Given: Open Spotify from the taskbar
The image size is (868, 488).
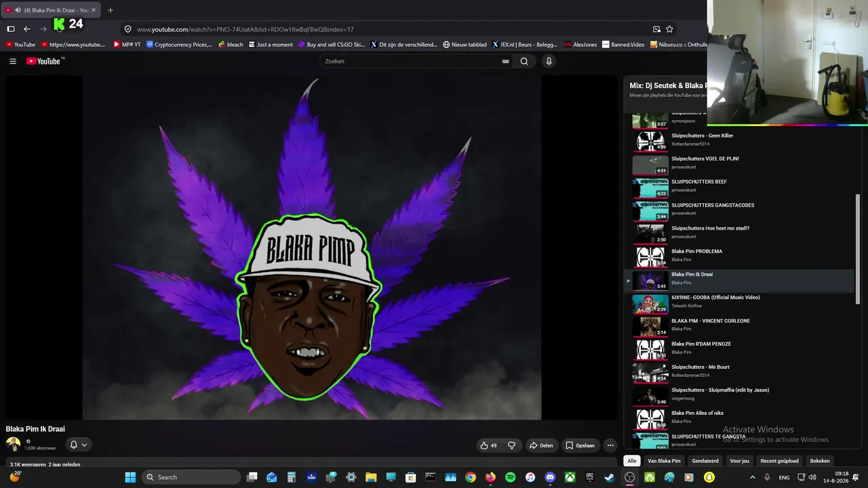Looking at the screenshot, I should 511,477.
